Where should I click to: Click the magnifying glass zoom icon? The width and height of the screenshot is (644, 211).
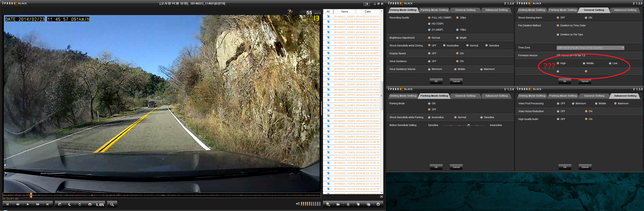click(112, 204)
